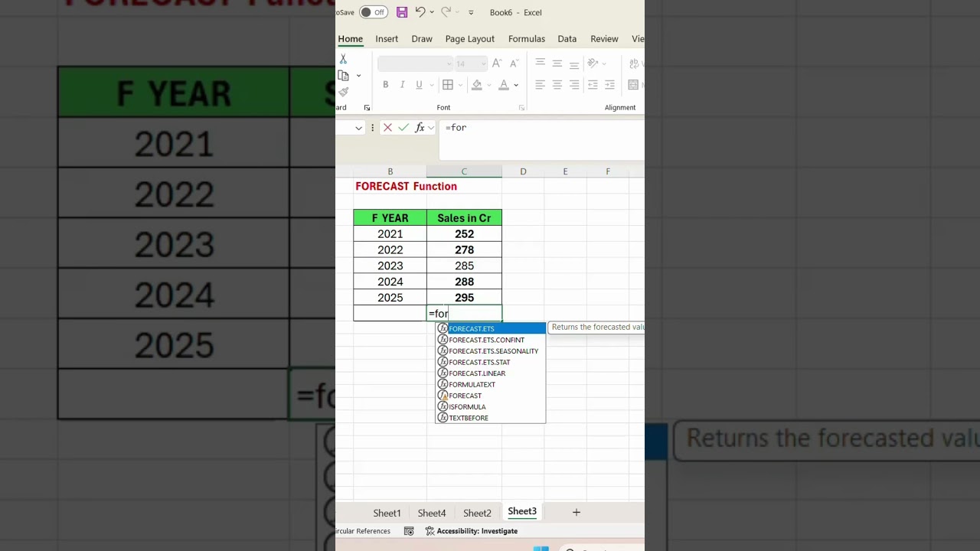Click Align Right icon

click(x=574, y=85)
